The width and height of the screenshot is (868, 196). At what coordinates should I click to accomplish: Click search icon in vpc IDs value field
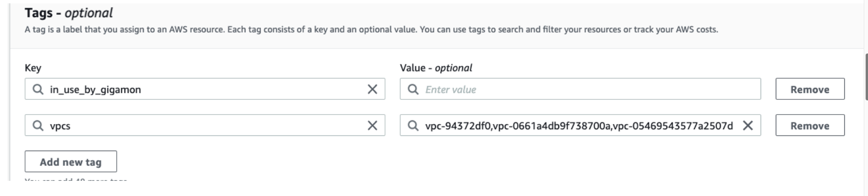(413, 125)
